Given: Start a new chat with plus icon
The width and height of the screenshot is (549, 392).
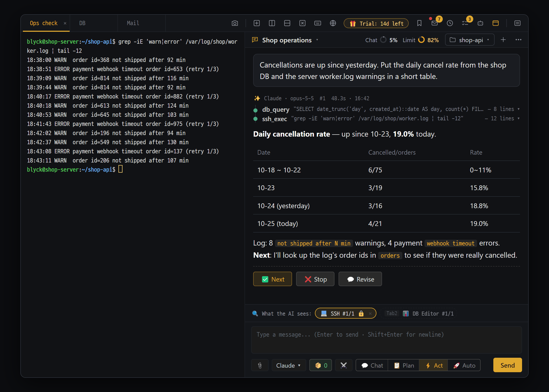Looking at the screenshot, I should (x=503, y=40).
